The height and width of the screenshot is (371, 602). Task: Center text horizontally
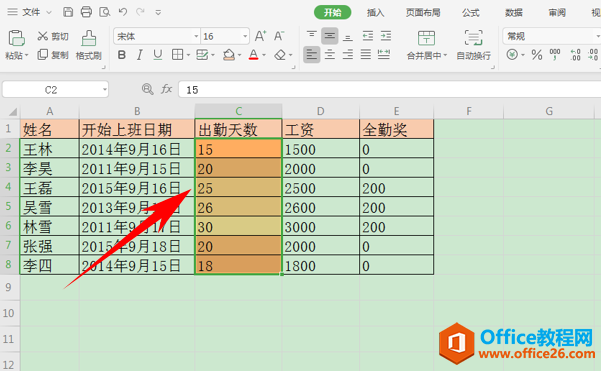(329, 55)
